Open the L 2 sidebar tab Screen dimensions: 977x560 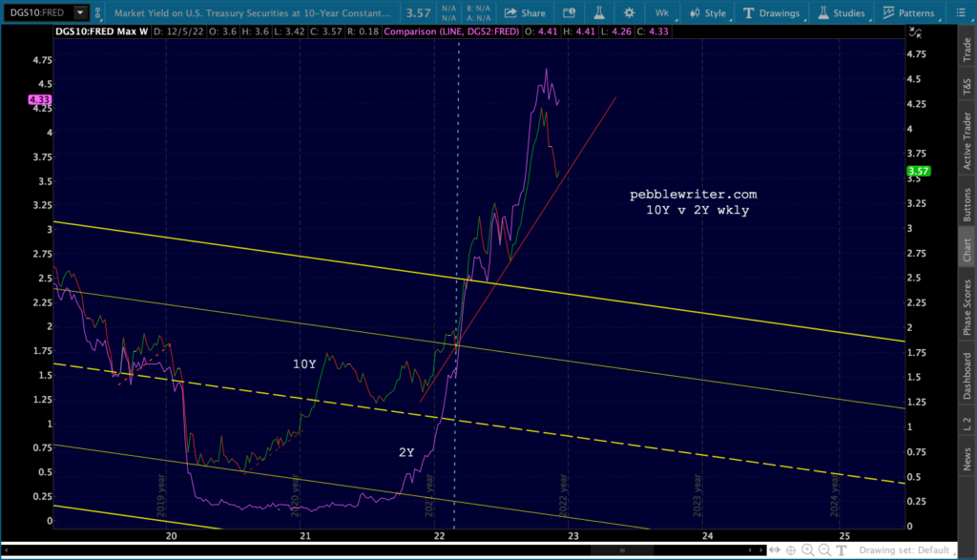click(x=967, y=425)
